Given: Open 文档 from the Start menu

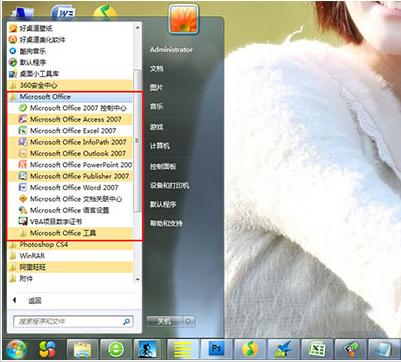Looking at the screenshot, I should [156, 68].
